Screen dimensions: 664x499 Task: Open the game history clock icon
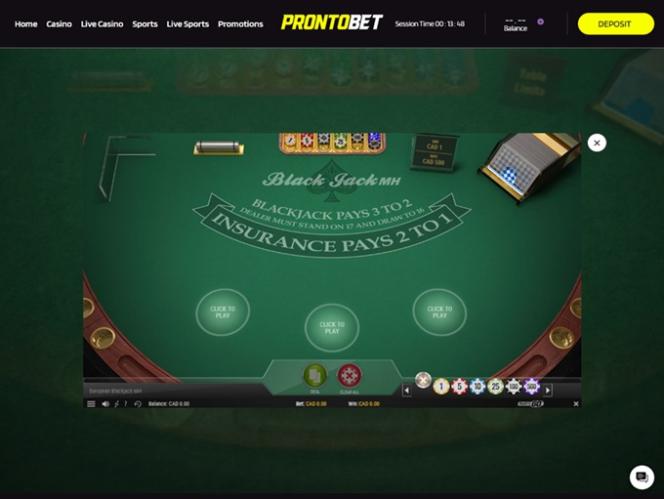(x=138, y=404)
